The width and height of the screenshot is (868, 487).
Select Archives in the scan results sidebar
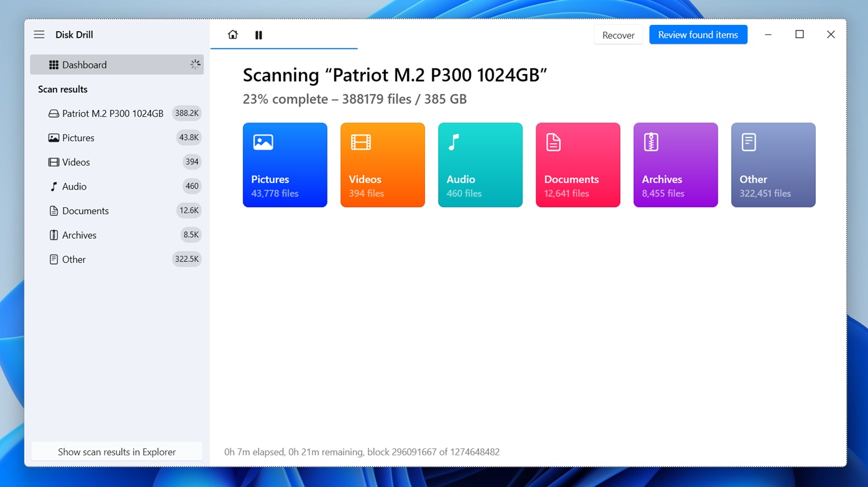pyautogui.click(x=117, y=234)
